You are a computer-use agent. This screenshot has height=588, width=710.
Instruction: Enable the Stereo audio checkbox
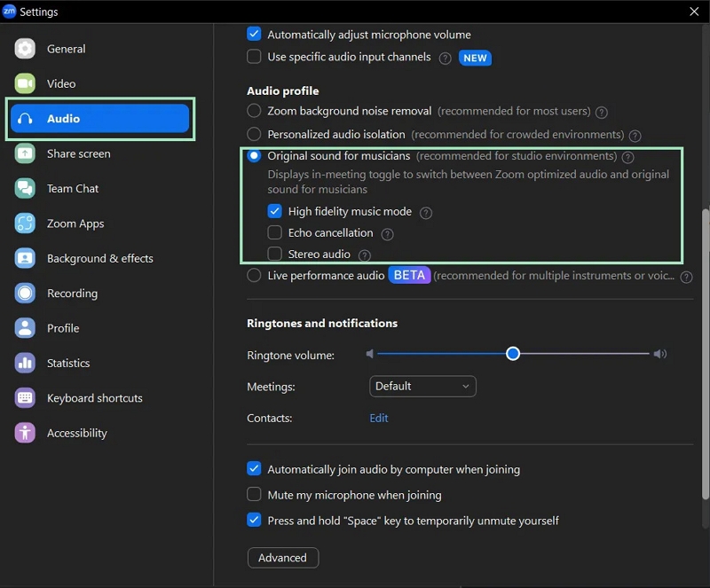275,255
